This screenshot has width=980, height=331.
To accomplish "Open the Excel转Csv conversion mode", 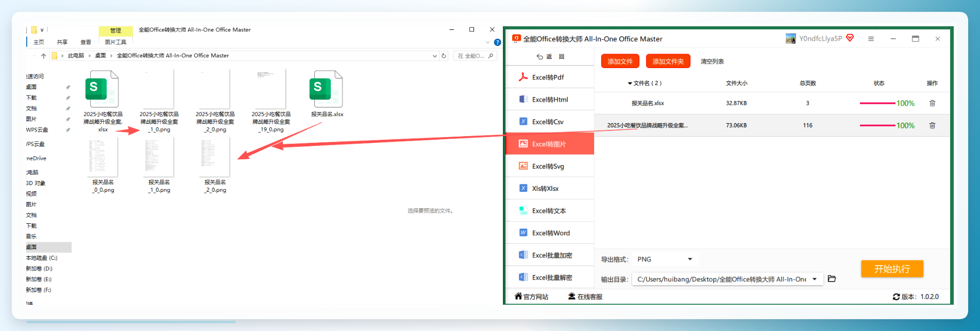I will coord(550,122).
